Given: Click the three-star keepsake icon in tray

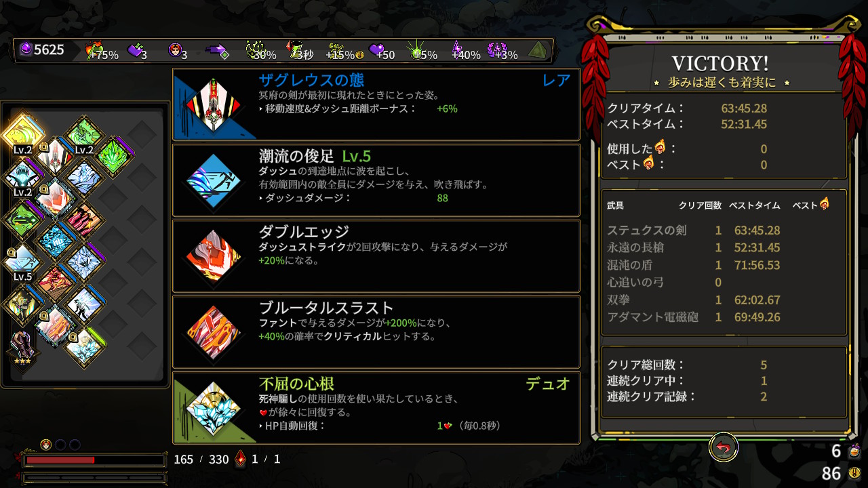Looking at the screenshot, I should [22, 347].
